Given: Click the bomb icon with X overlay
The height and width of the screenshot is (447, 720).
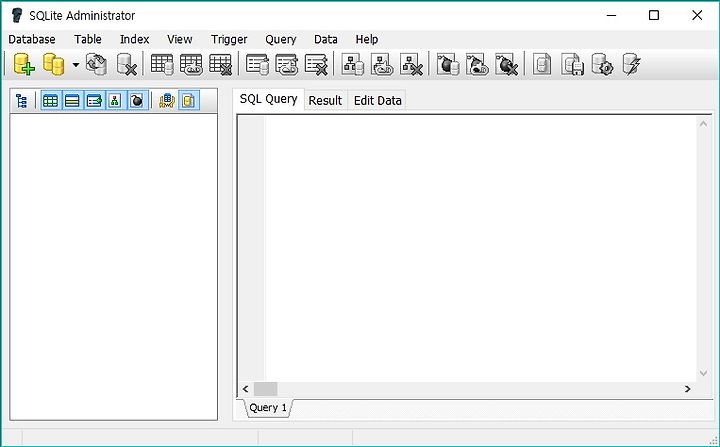Looking at the screenshot, I should click(x=506, y=64).
